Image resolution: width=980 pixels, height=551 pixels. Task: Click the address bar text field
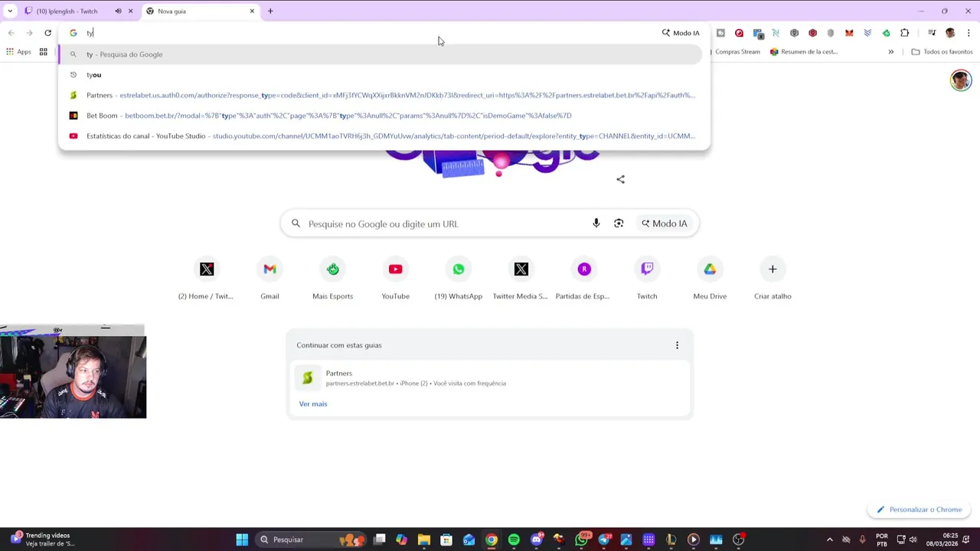tap(367, 33)
